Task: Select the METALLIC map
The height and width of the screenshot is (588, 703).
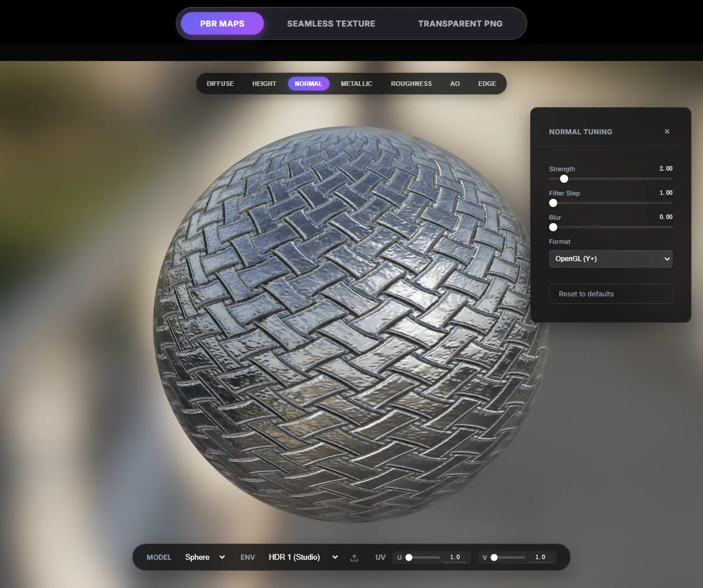Action: [x=356, y=84]
